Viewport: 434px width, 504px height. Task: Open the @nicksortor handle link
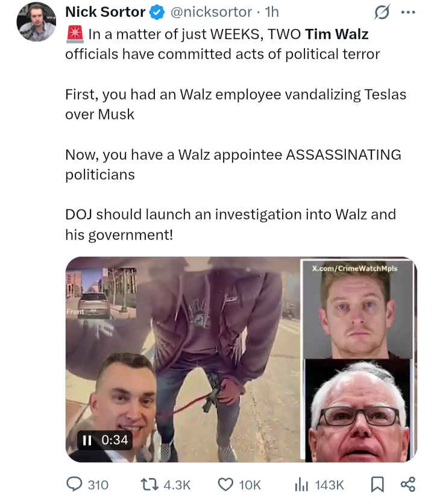(211, 12)
